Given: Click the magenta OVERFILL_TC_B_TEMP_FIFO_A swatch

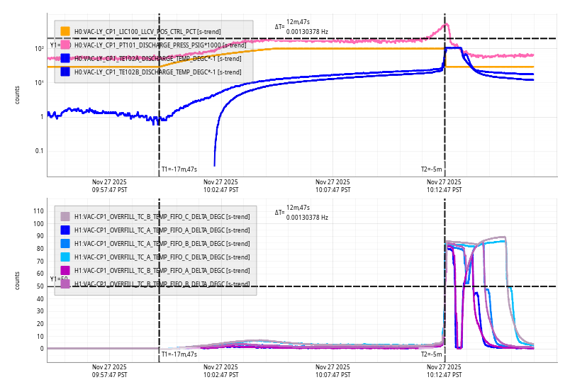Looking at the screenshot, I should point(65,271).
